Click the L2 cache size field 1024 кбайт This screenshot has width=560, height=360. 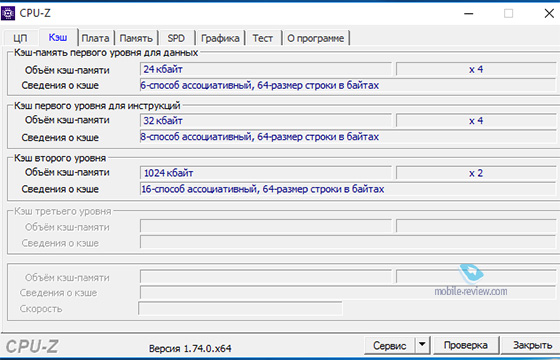(266, 173)
